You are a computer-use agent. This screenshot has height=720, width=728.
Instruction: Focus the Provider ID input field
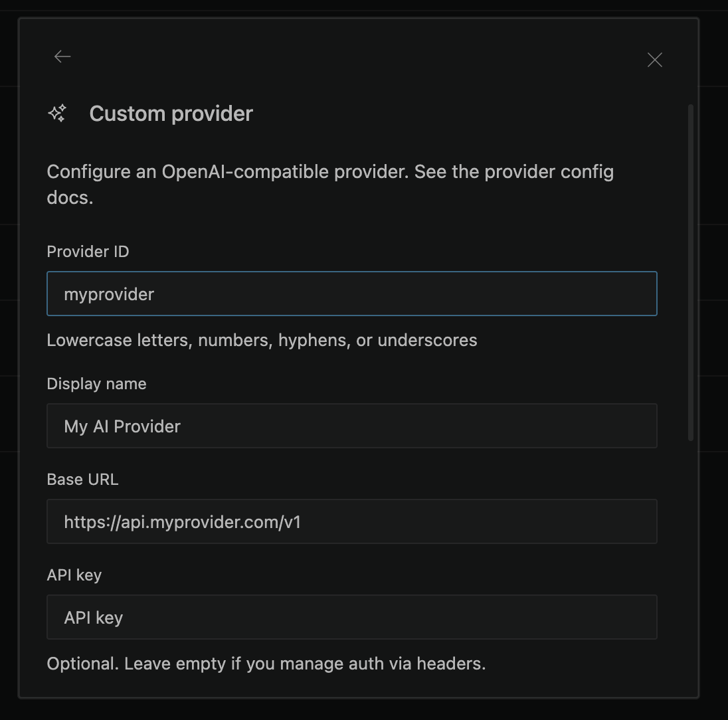(351, 294)
